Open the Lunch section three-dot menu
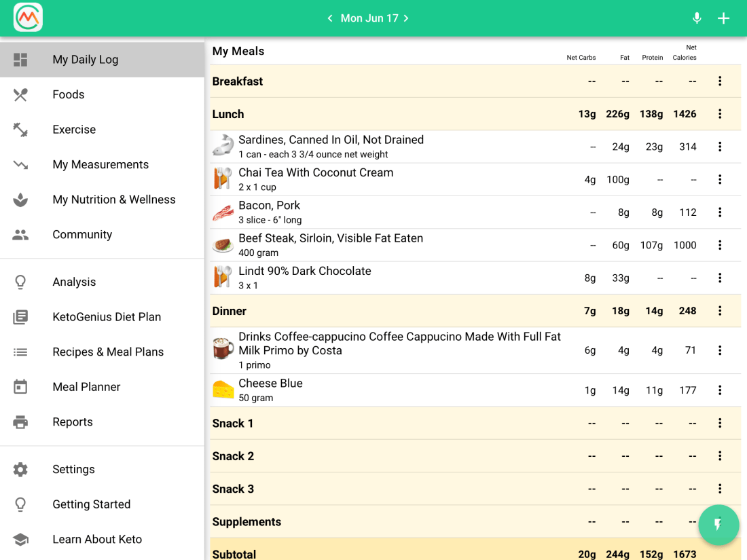The width and height of the screenshot is (747, 560). [720, 114]
